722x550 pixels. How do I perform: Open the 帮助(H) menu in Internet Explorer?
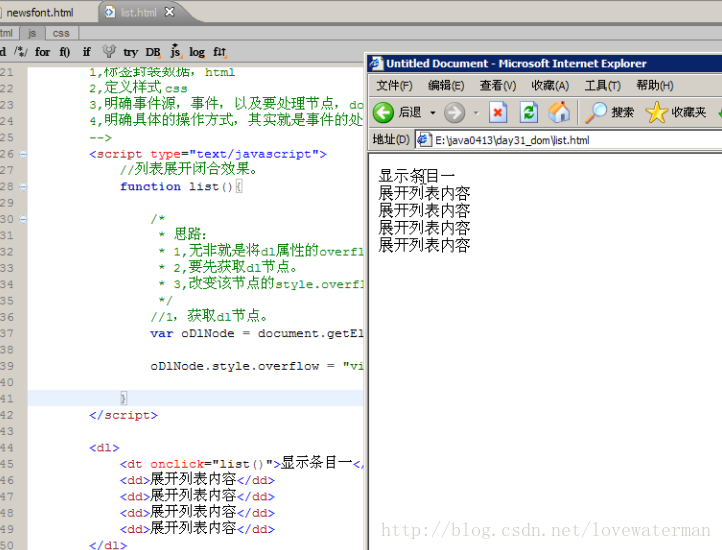(655, 86)
